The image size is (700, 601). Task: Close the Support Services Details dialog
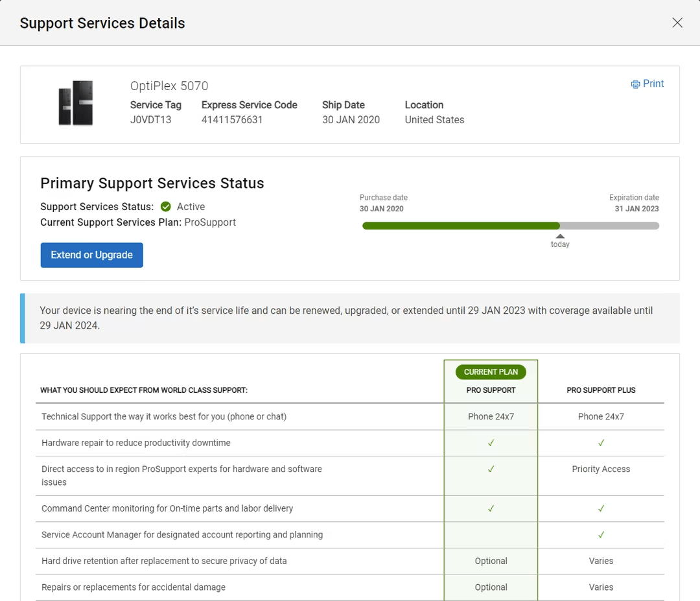click(x=677, y=23)
